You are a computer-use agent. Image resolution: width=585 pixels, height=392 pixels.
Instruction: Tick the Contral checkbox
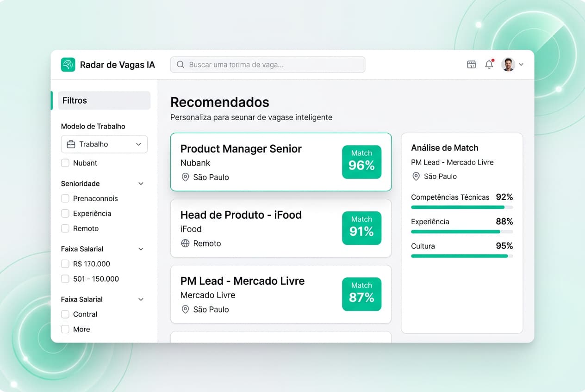click(65, 314)
